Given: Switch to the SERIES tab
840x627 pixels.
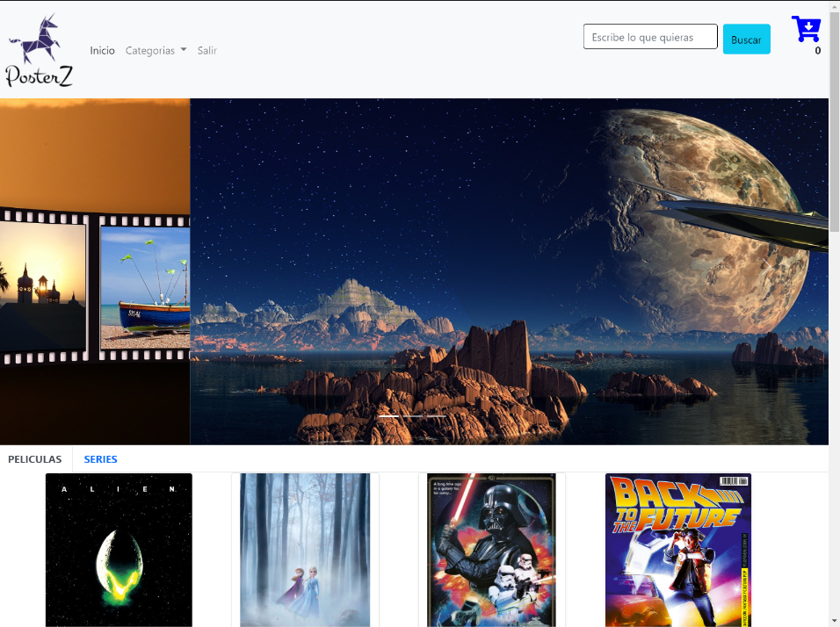Looking at the screenshot, I should click(x=100, y=459).
